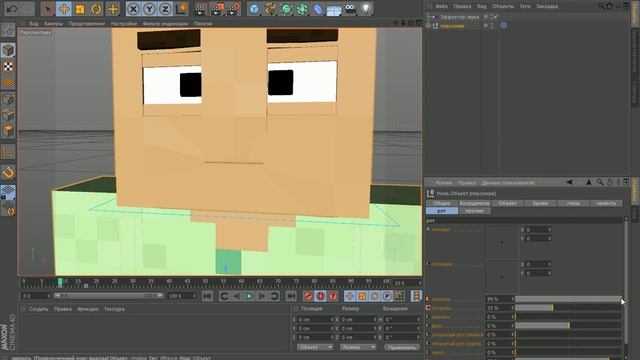640x360 pixels.
Task: Click Attribute manager vertical scrollbar
Action: tap(626, 282)
